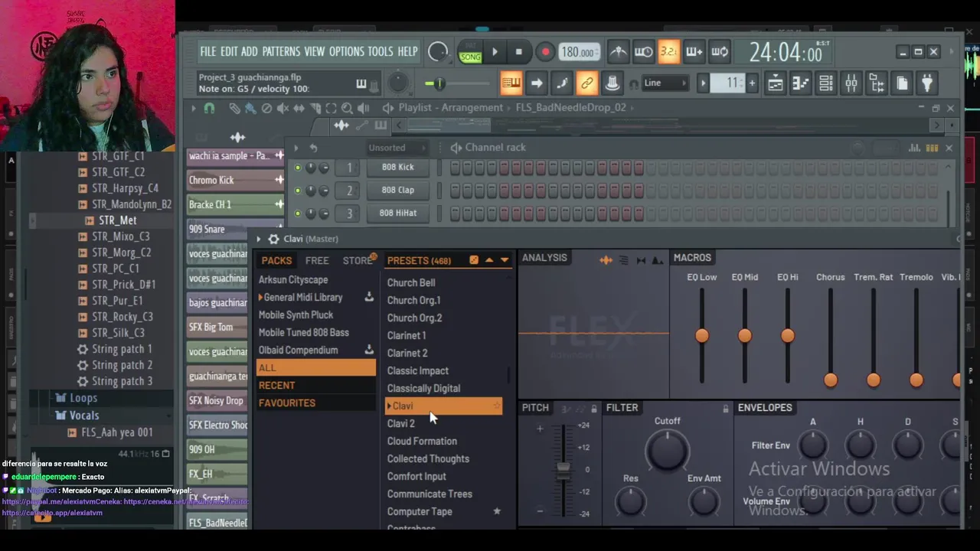
Task: Open the channel rack view icon
Action: click(x=826, y=83)
